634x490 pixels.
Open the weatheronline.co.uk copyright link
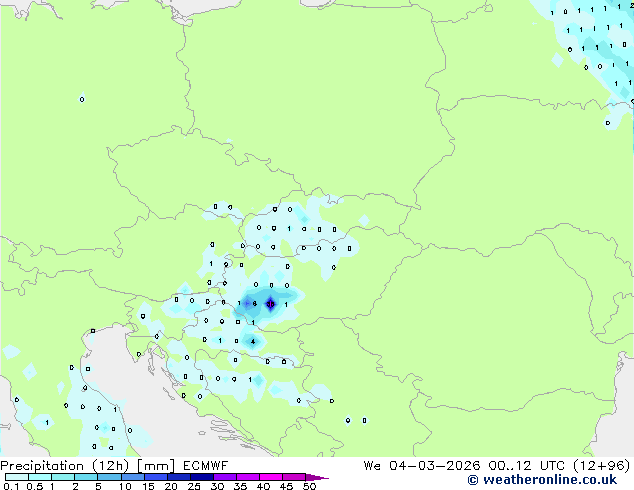pos(542,480)
